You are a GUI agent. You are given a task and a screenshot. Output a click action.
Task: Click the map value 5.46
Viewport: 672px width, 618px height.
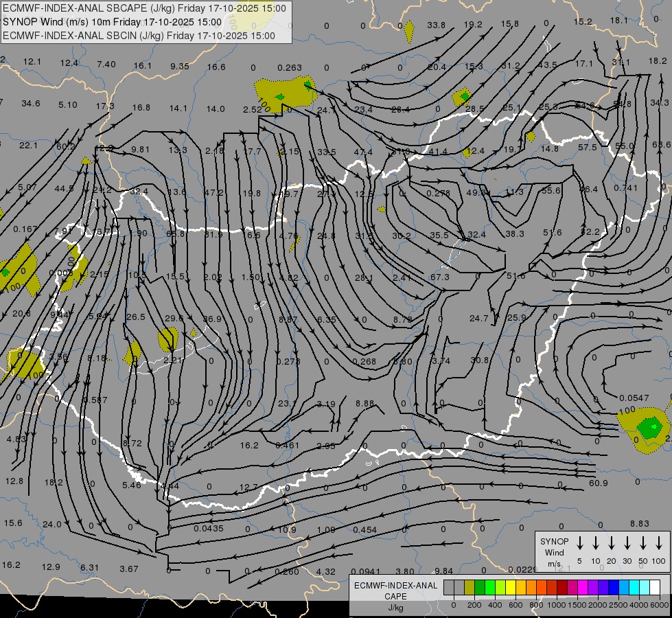pos(131,485)
